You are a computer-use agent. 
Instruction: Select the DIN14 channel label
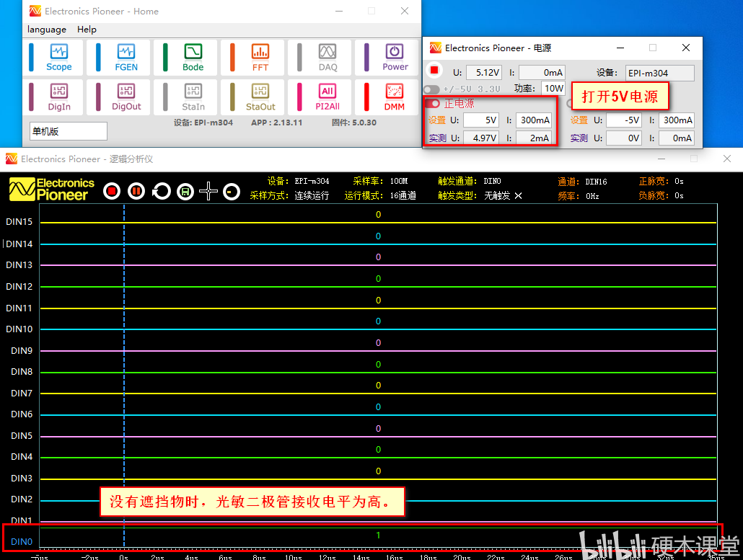pyautogui.click(x=19, y=244)
